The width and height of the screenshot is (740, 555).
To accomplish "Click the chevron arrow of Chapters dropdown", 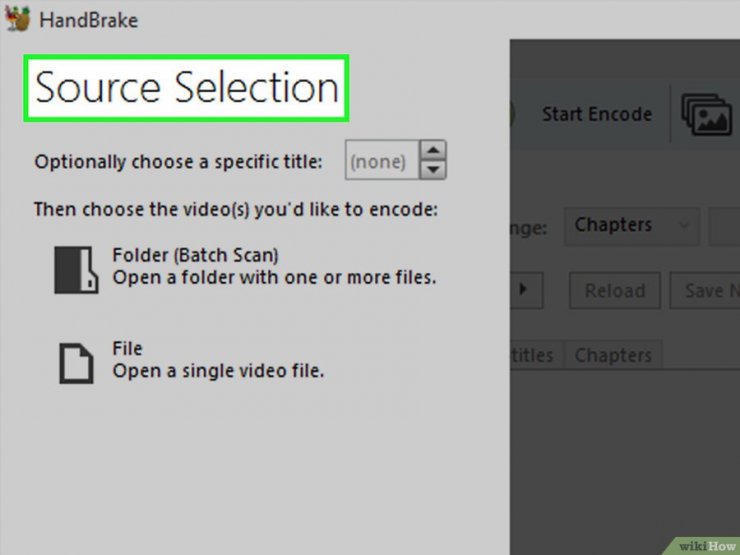I will point(684,225).
